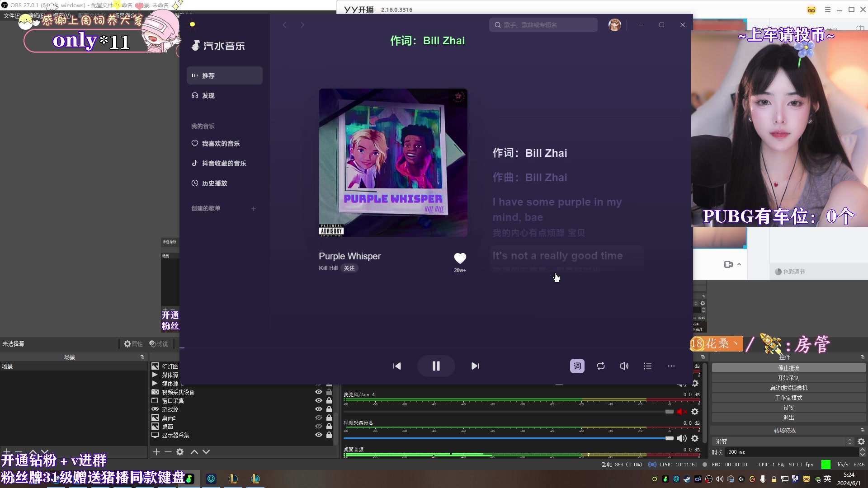Open the play queue list icon
This screenshot has width=868, height=488.
648,366
